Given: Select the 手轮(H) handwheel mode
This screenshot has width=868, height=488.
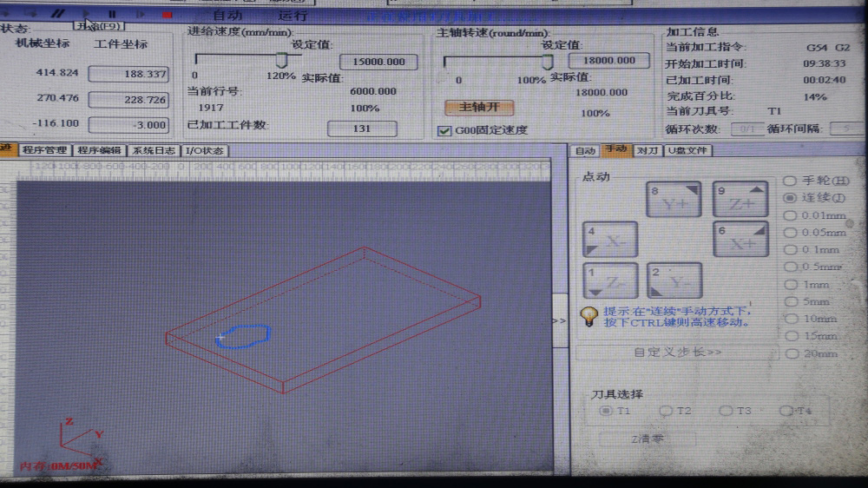Looking at the screenshot, I should click(789, 181).
